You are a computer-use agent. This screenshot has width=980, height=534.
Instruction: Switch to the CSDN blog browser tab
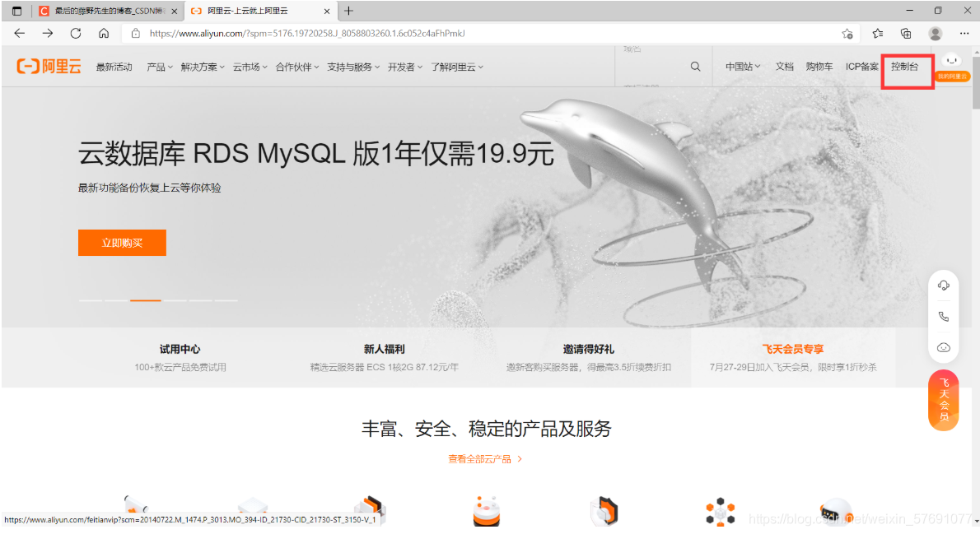108,12
